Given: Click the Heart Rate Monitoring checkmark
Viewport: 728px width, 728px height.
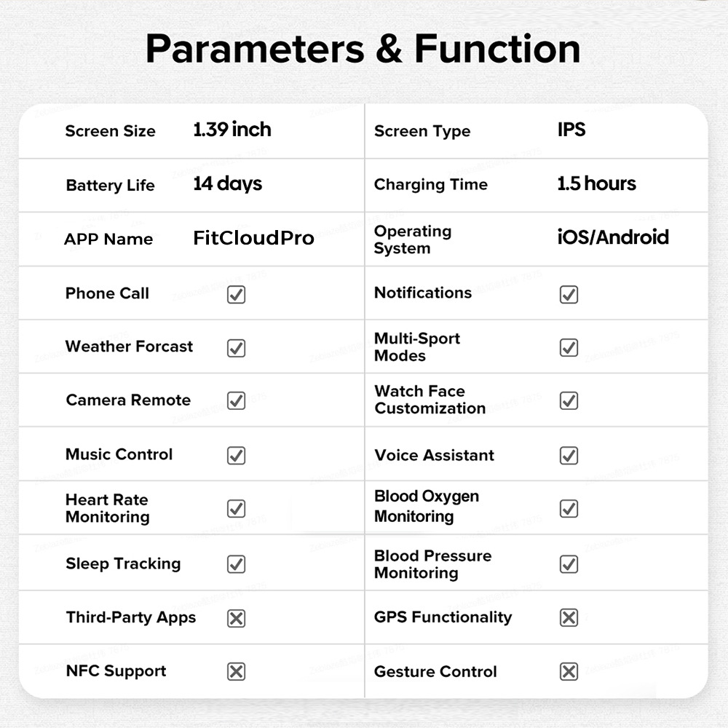Looking at the screenshot, I should click(x=236, y=508).
